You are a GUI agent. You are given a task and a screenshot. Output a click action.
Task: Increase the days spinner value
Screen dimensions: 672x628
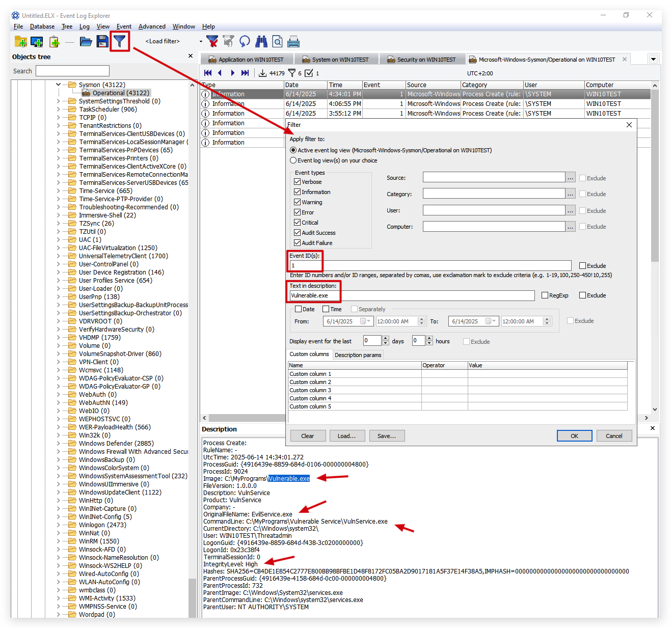pos(386,338)
